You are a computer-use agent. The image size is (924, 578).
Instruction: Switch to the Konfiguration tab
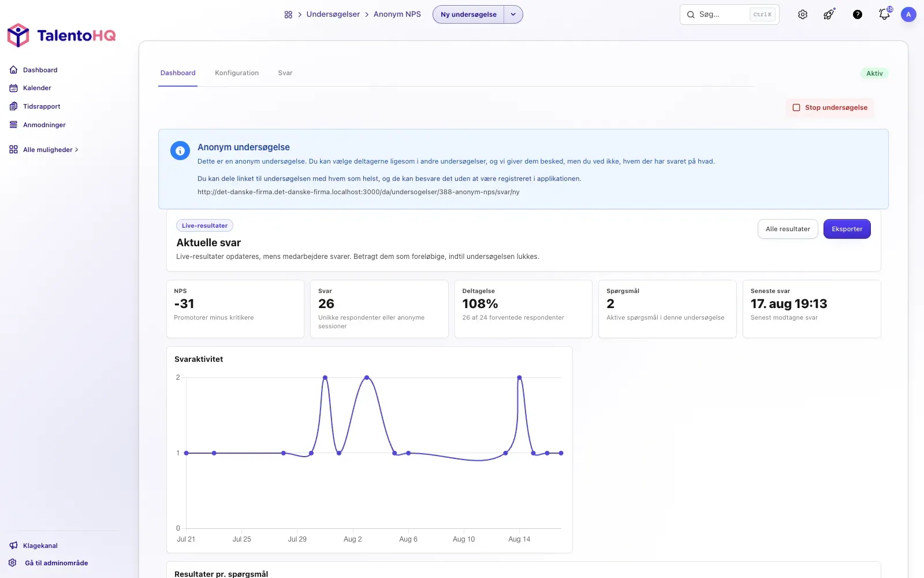click(x=237, y=73)
